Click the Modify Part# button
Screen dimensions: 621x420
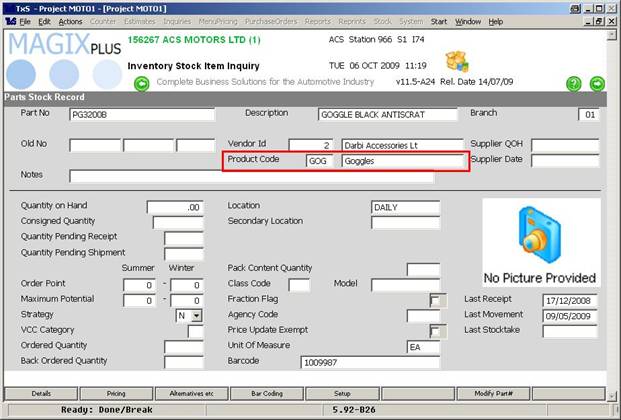point(493,393)
